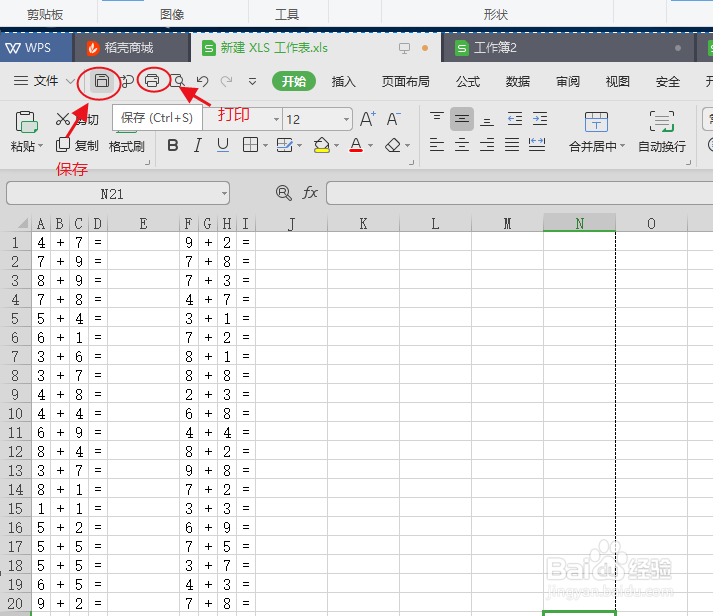Click the eraser clear formatting icon
Viewport: 713px width, 616px height.
click(x=393, y=145)
